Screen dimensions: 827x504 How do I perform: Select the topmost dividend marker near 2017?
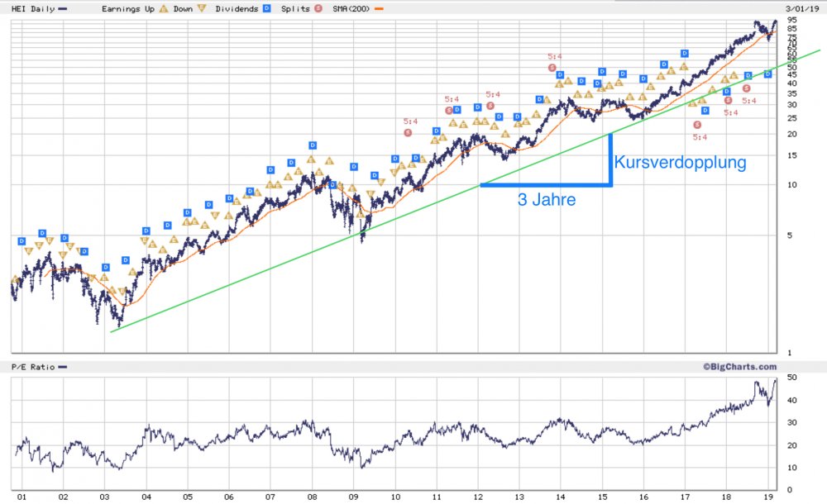click(685, 53)
